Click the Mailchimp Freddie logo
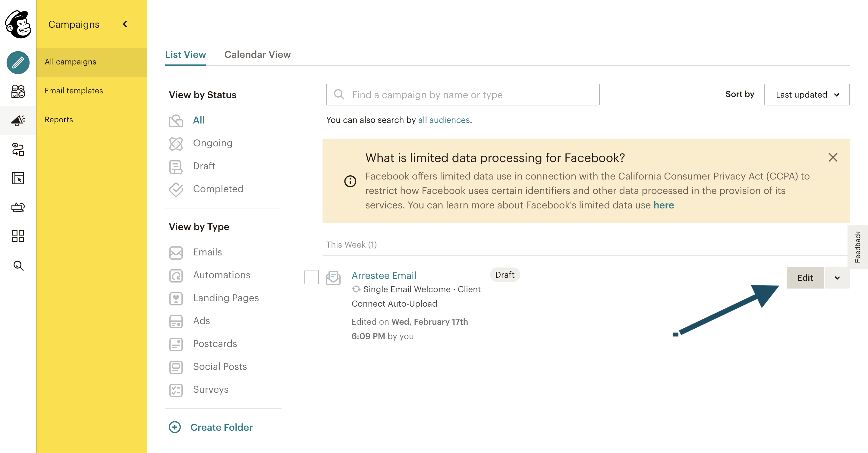The width and height of the screenshot is (868, 453). [18, 24]
